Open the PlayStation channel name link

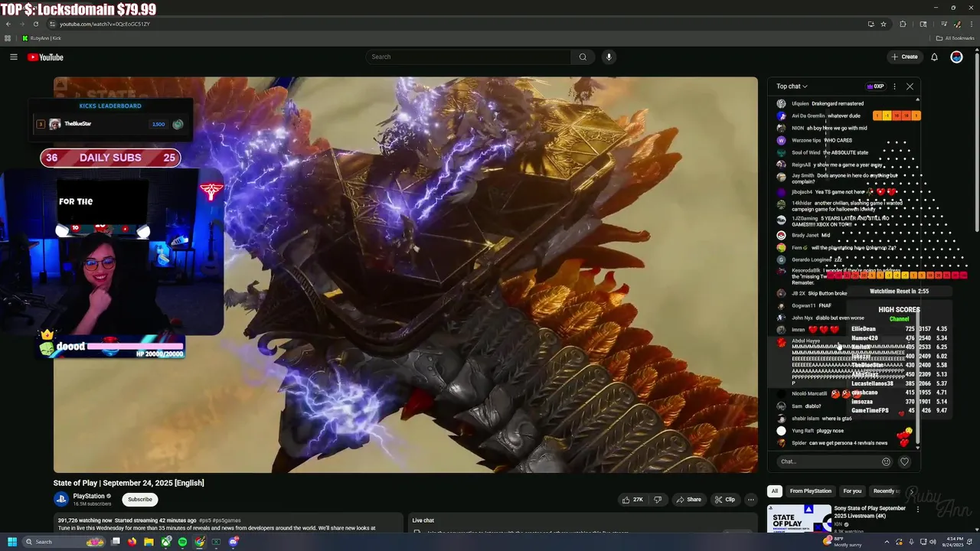click(x=89, y=496)
